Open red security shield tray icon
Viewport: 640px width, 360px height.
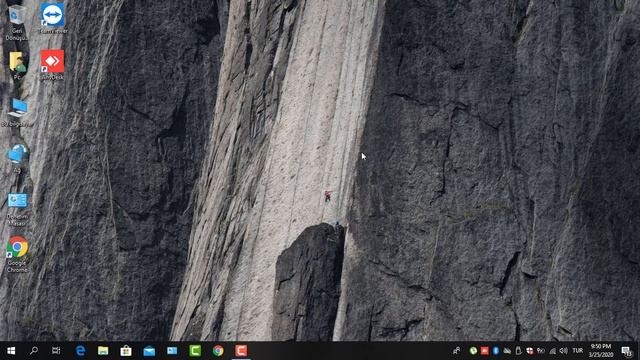point(529,351)
